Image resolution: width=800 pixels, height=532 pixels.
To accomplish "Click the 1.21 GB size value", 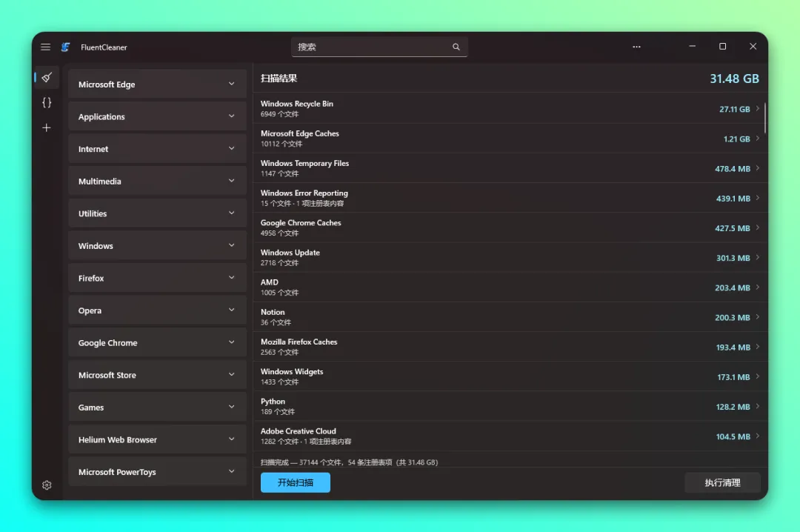I will (737, 139).
